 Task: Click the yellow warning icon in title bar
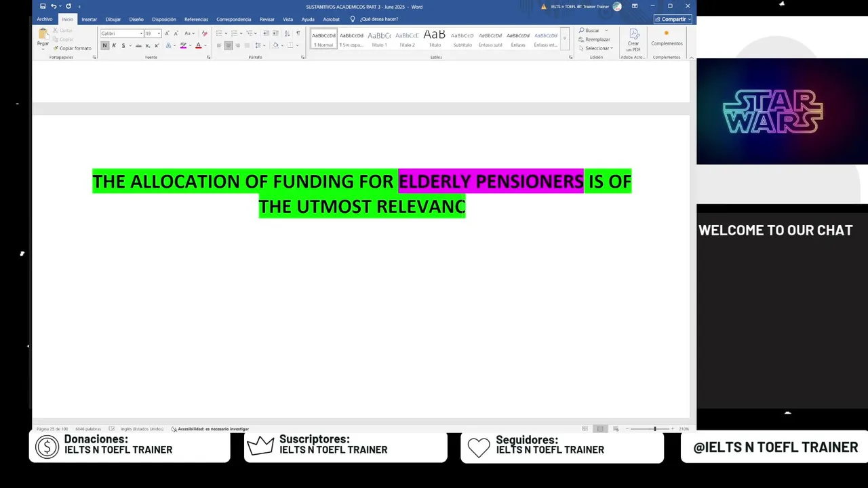(544, 7)
